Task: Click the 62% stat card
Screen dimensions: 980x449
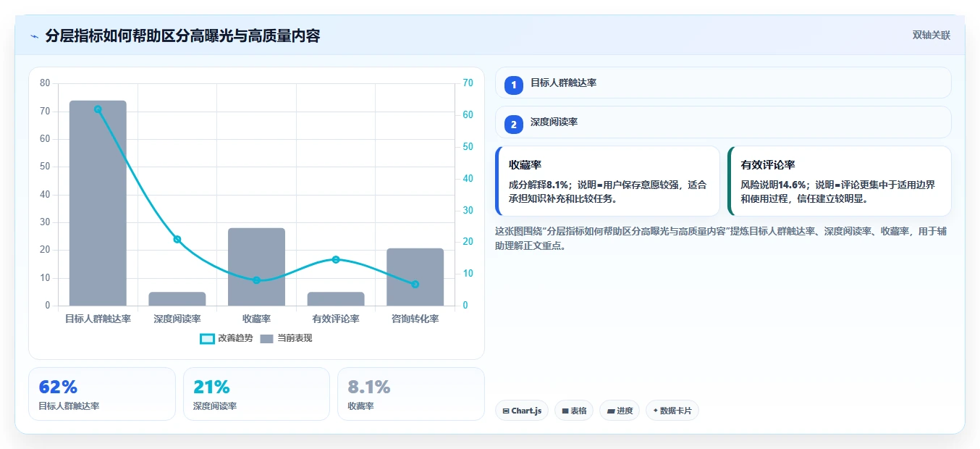Action: [x=102, y=394]
